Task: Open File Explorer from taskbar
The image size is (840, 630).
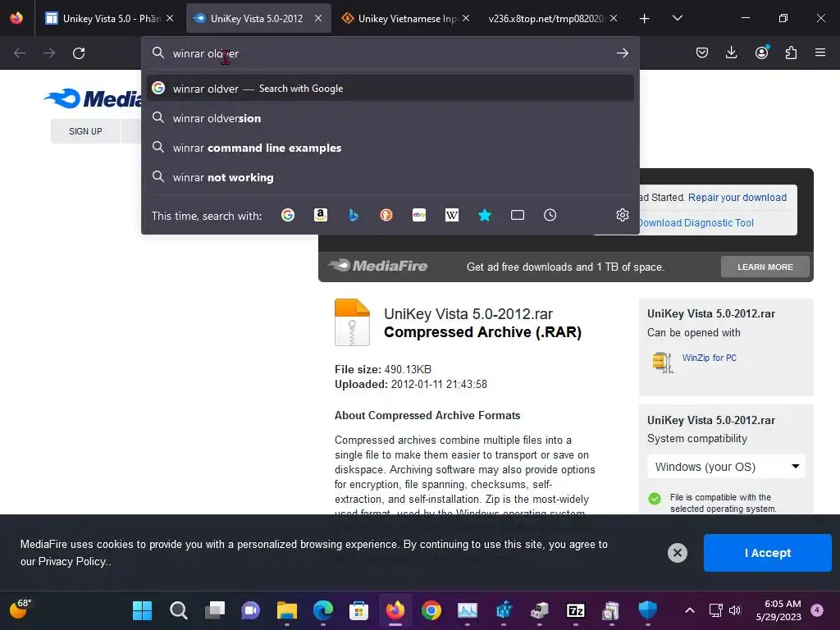Action: [x=286, y=610]
